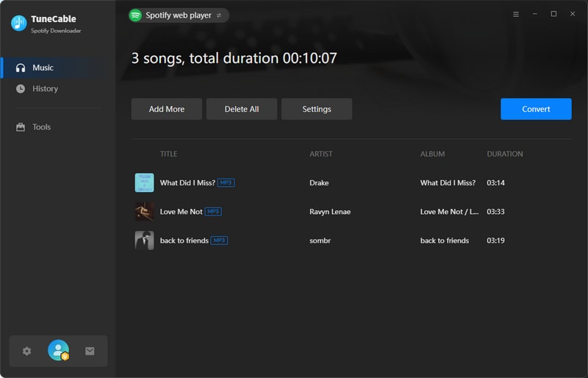Open conversion Settings button
Image resolution: width=588 pixels, height=378 pixels.
click(317, 110)
